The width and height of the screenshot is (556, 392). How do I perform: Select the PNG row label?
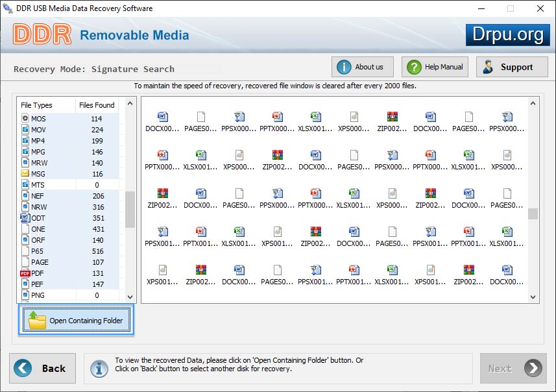click(38, 295)
